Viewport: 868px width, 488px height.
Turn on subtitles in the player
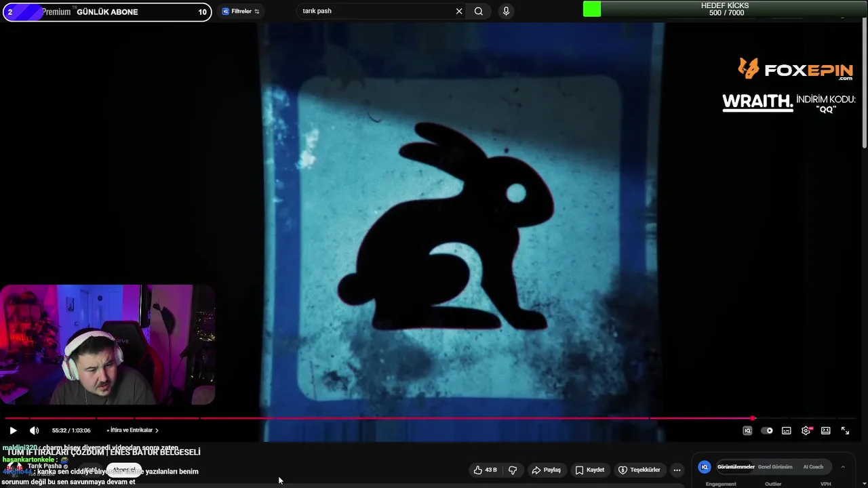787,430
